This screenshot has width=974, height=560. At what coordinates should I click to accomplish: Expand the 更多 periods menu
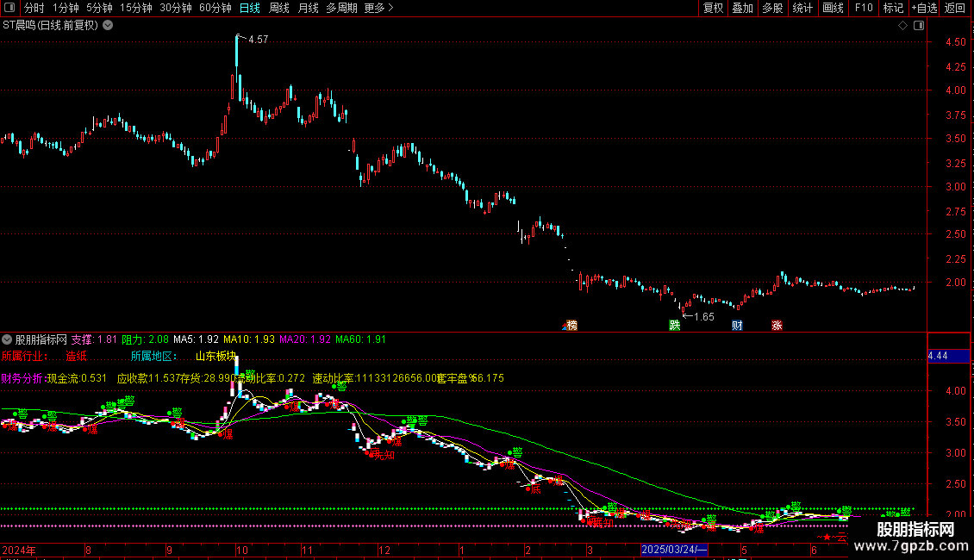click(379, 8)
